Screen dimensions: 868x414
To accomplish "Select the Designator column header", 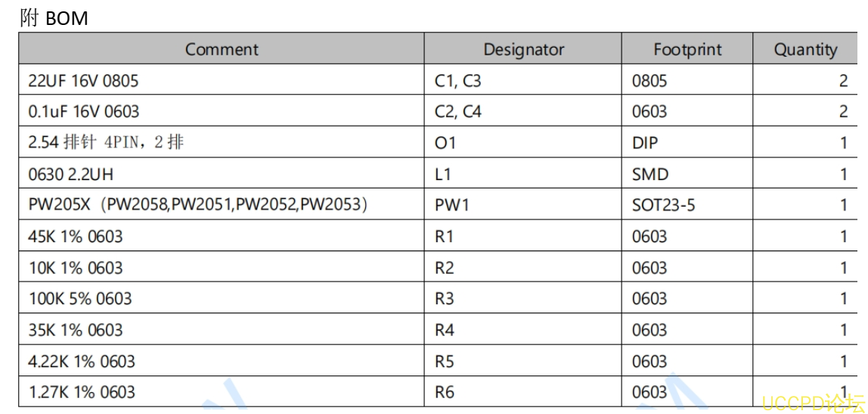I will [x=523, y=50].
